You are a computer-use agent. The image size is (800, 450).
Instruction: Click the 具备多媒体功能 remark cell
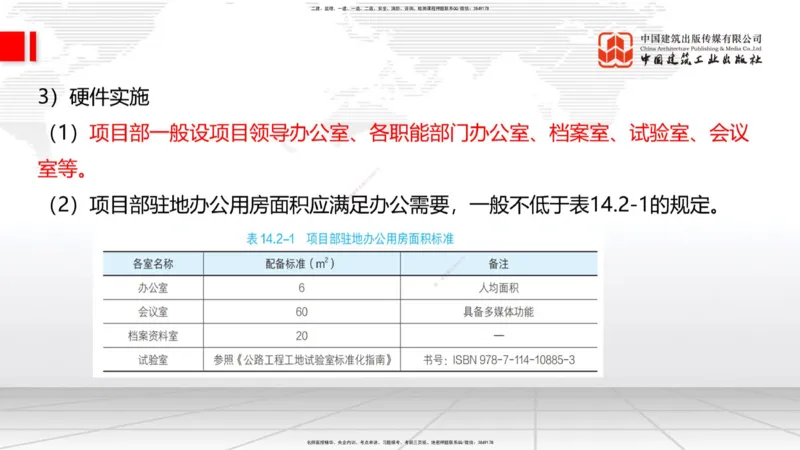(x=499, y=312)
